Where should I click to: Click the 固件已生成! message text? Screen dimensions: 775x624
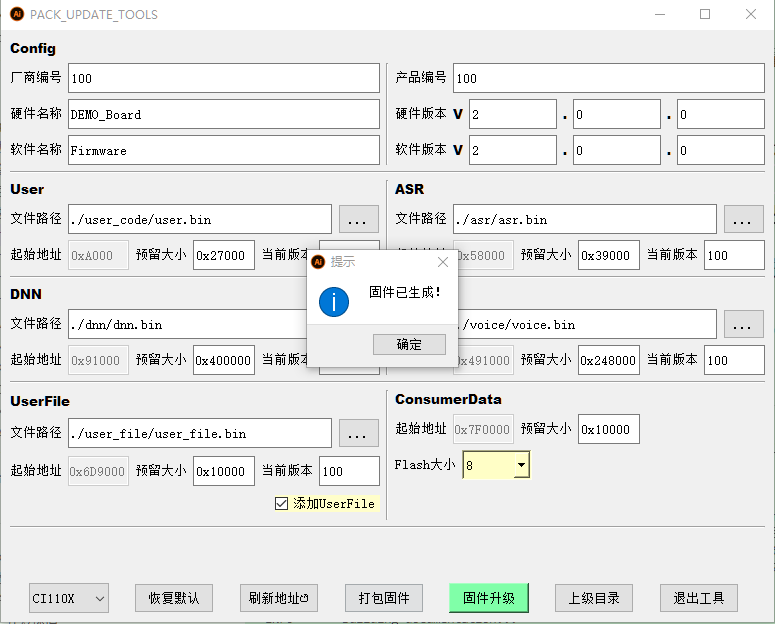[404, 292]
